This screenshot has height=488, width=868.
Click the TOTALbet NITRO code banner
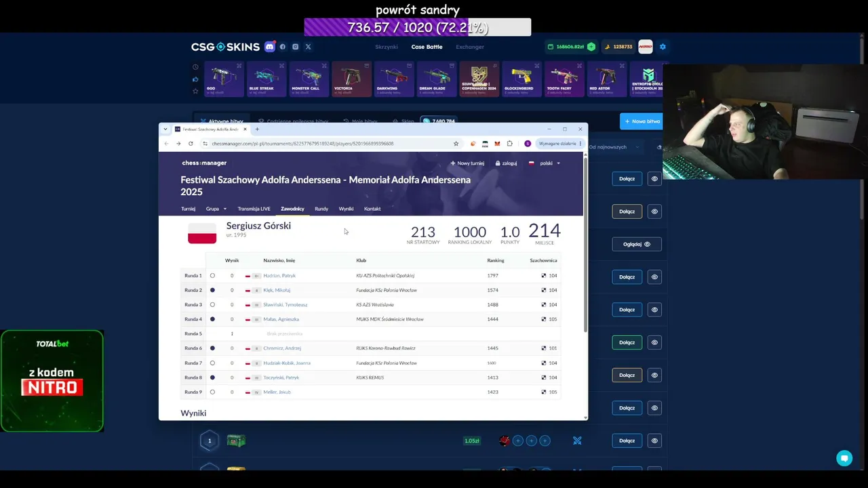(x=52, y=381)
